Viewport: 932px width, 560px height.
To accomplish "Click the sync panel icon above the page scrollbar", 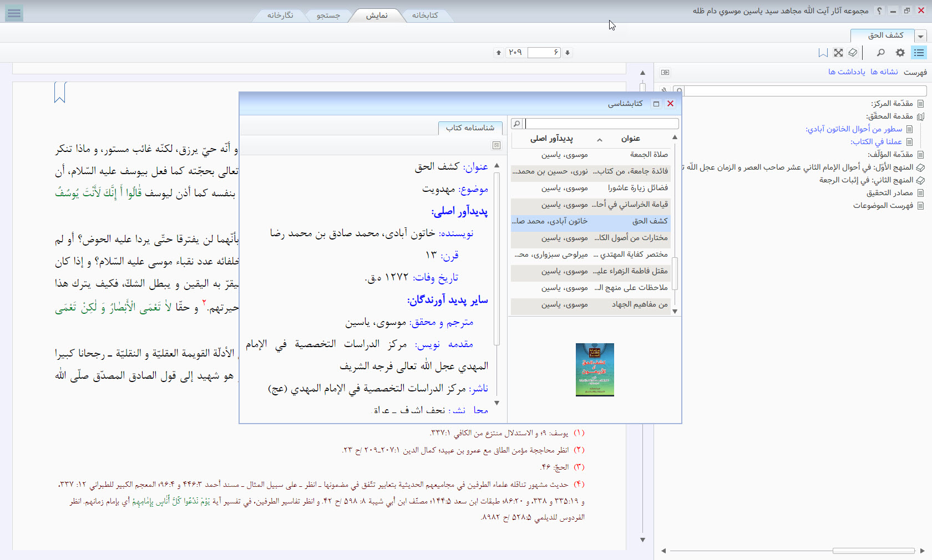I will coord(665,72).
